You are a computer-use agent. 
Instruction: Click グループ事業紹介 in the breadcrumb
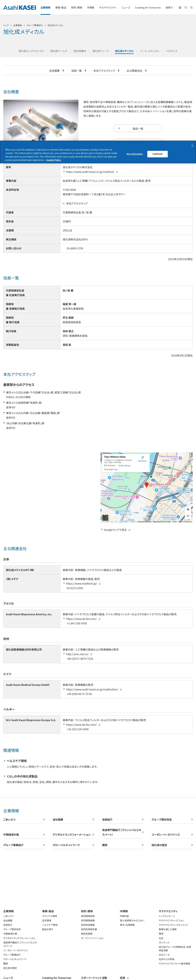(35, 25)
